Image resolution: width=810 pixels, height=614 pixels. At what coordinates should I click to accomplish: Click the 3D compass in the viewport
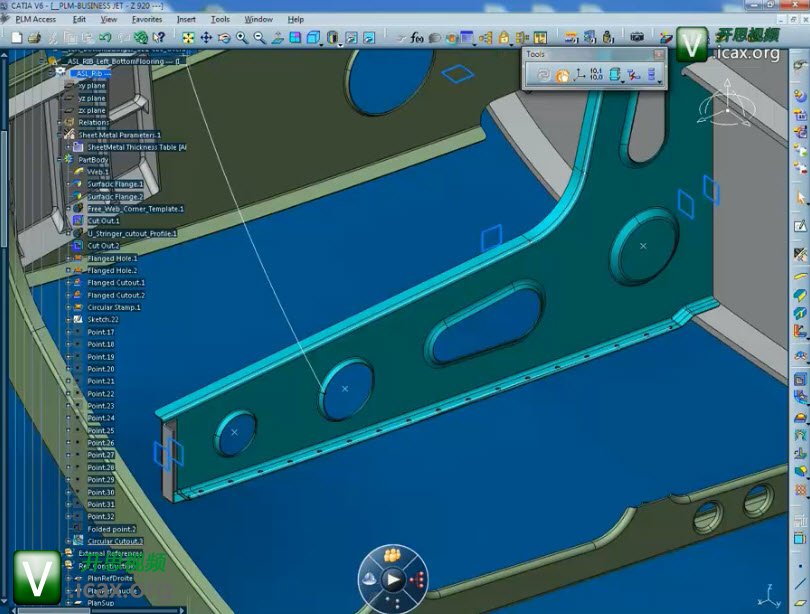click(727, 110)
